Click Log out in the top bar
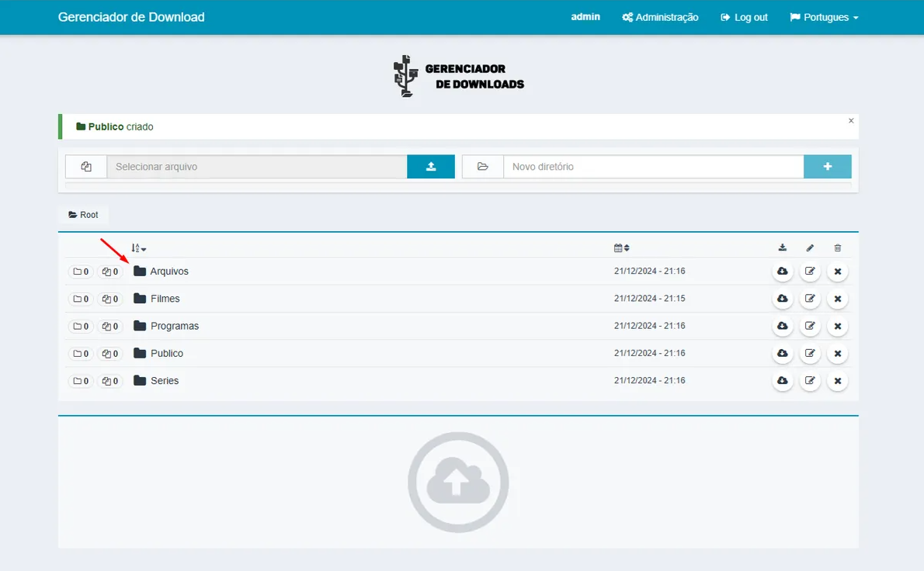This screenshot has width=924, height=571. pyautogui.click(x=743, y=16)
